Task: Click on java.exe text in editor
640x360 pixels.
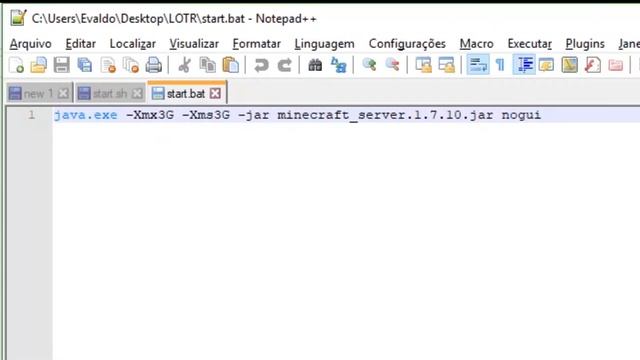Action: click(85, 115)
